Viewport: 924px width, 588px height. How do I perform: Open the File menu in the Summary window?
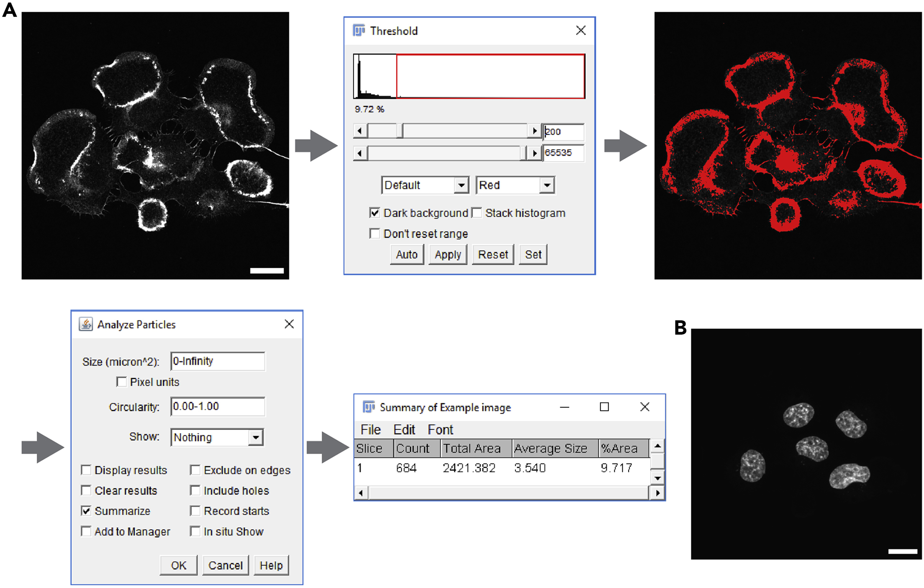coord(370,429)
